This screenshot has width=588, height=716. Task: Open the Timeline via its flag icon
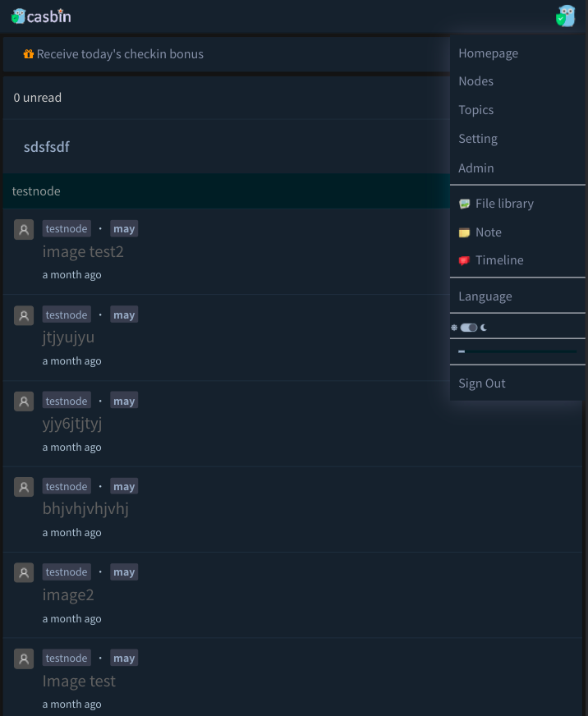tap(465, 260)
